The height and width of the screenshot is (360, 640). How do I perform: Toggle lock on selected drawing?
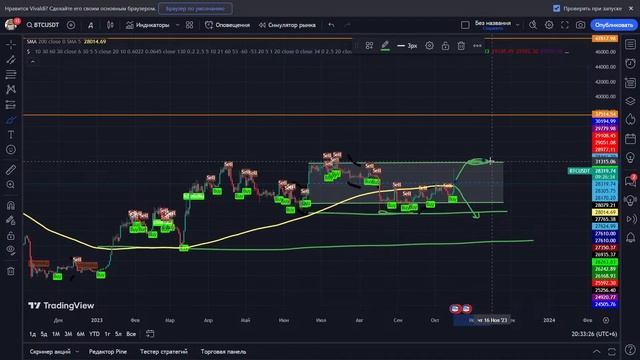click(x=445, y=46)
